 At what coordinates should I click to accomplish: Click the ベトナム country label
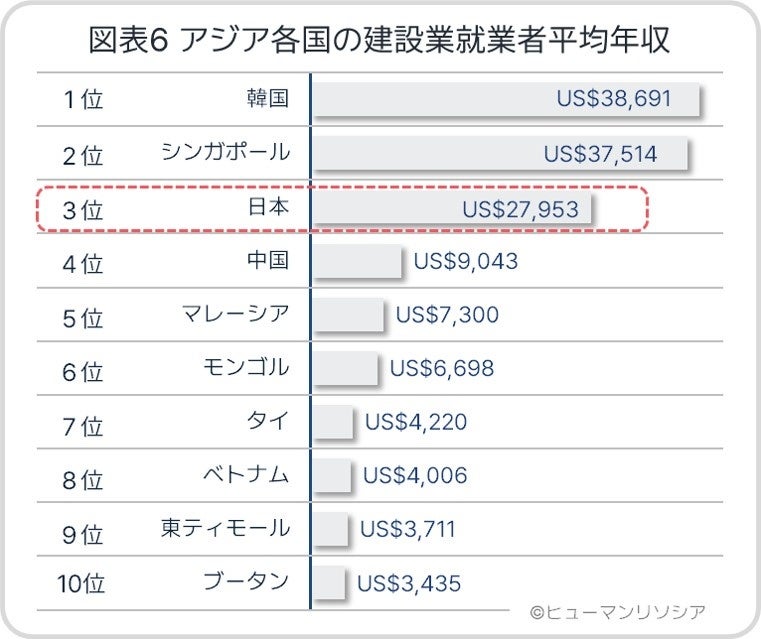click(245, 475)
